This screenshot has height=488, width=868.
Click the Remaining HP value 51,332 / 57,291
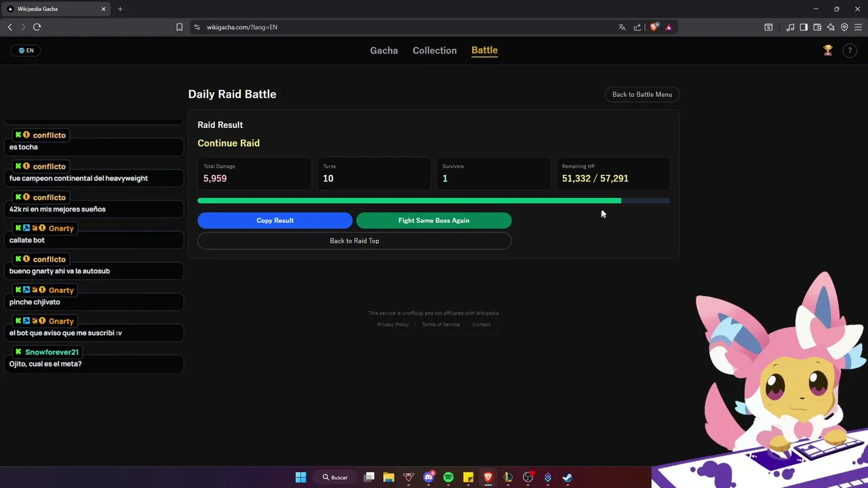595,178
